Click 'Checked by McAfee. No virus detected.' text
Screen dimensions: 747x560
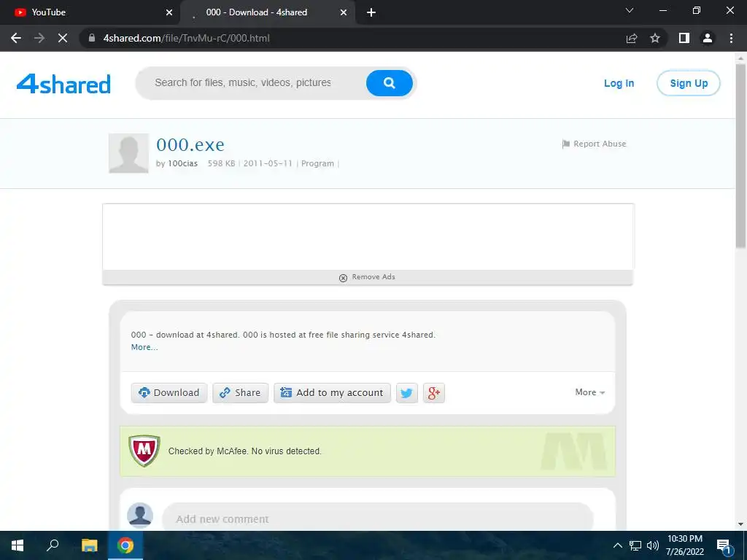click(244, 451)
